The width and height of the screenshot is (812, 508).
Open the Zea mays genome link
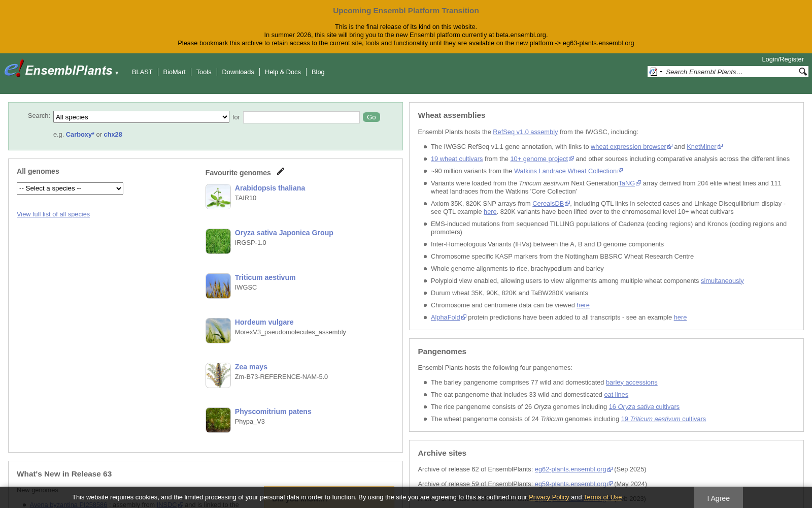[251, 367]
